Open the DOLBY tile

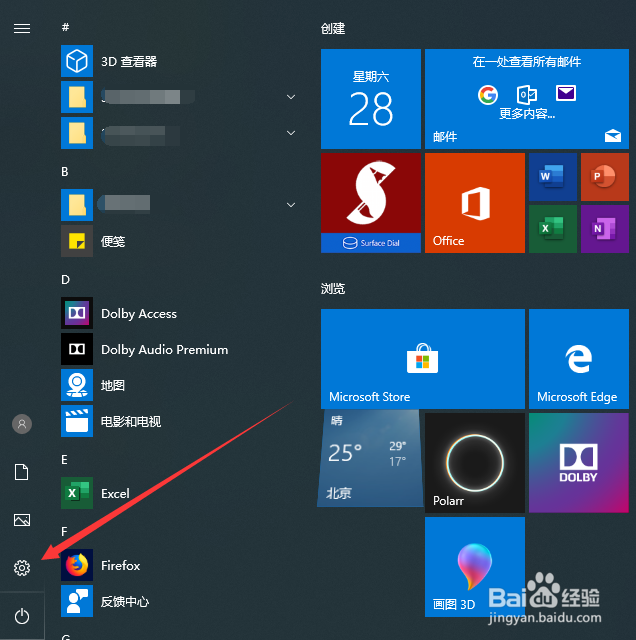point(579,463)
